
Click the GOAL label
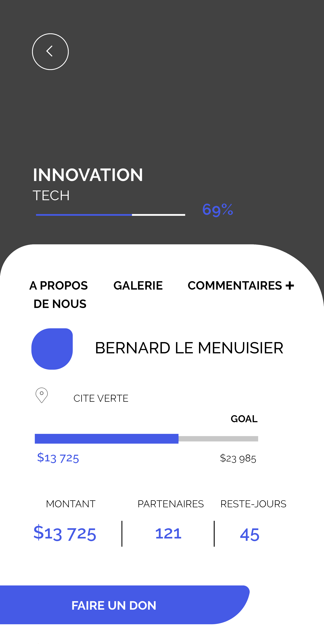pos(244,419)
